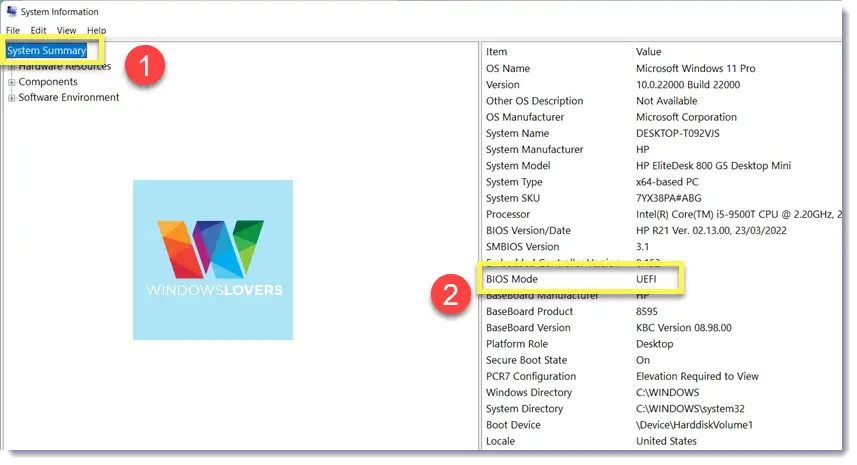Click the Intel Core i5-9500T processor value
Viewport: 857px width, 465px height.
(739, 214)
